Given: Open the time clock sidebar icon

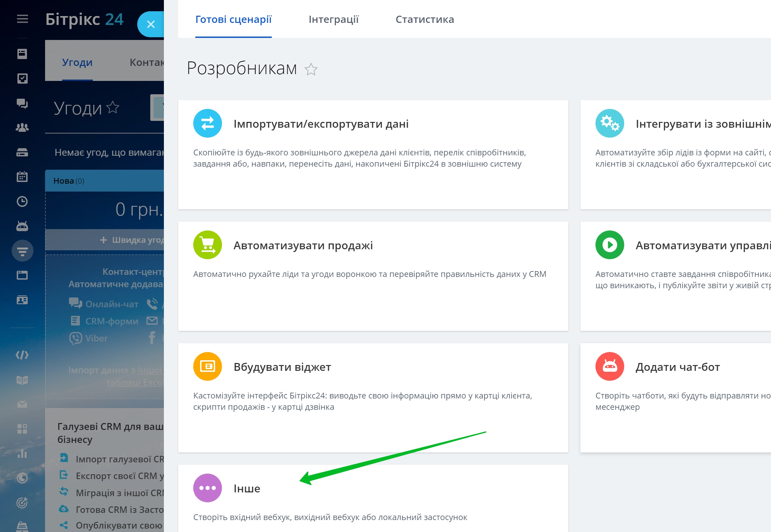Looking at the screenshot, I should click(x=22, y=201).
